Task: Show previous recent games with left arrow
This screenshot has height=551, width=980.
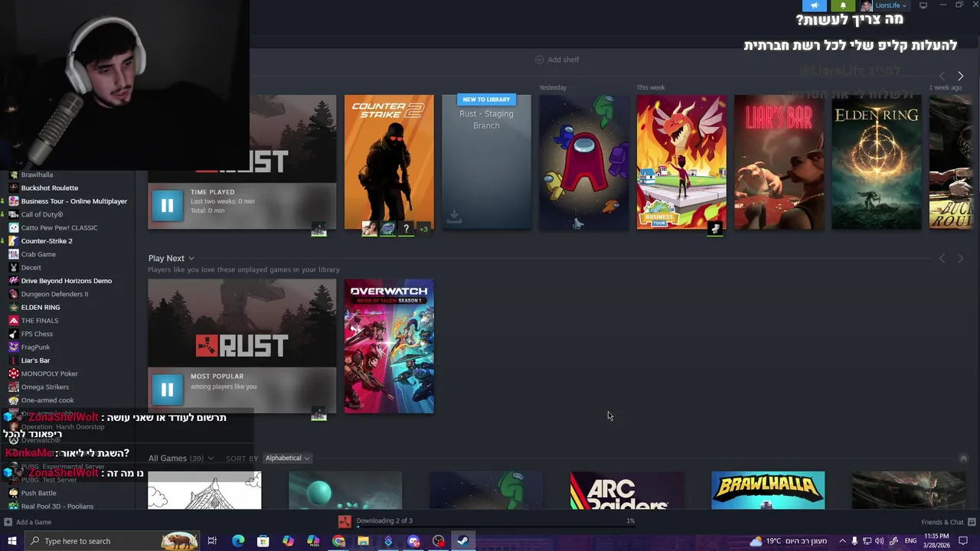Action: tap(942, 76)
